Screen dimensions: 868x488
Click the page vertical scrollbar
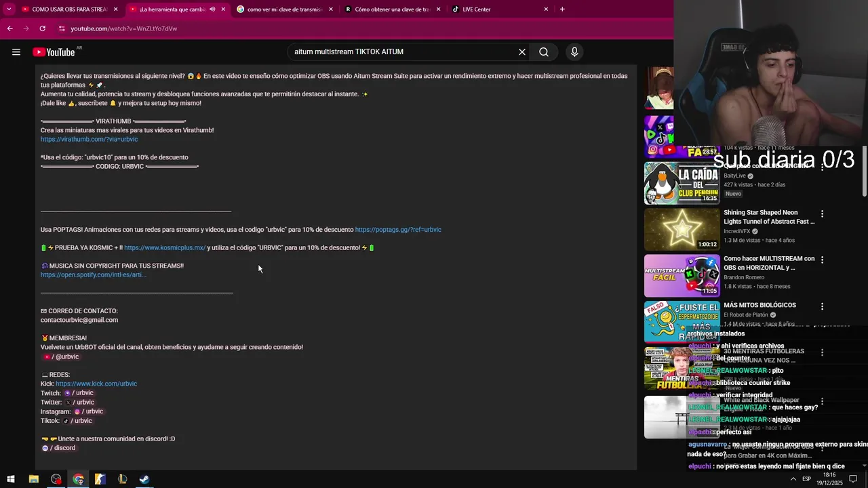(x=864, y=173)
